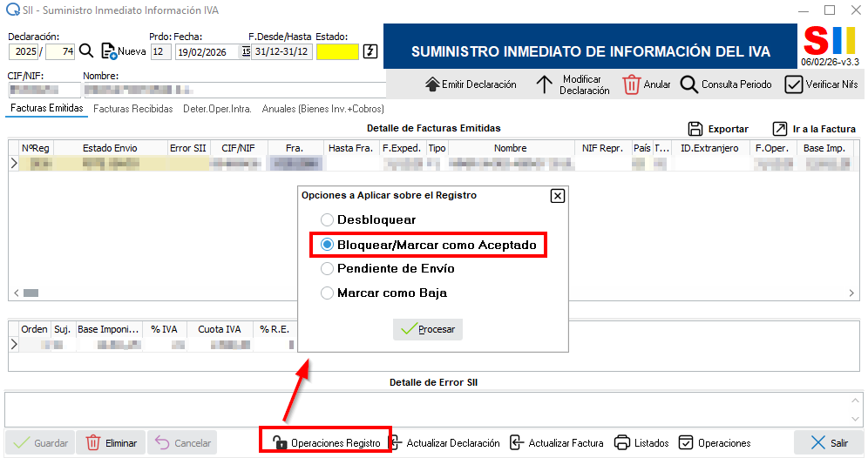Open the Deter.Oper.Intra. tab

[x=217, y=109]
